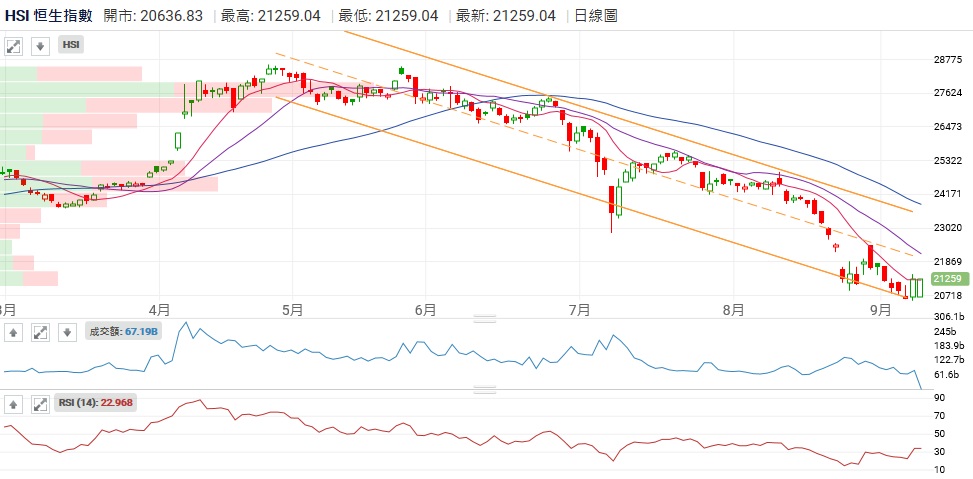The image size is (973, 479).
Task: Move the HSI chart panel down
Action: pos(39,46)
